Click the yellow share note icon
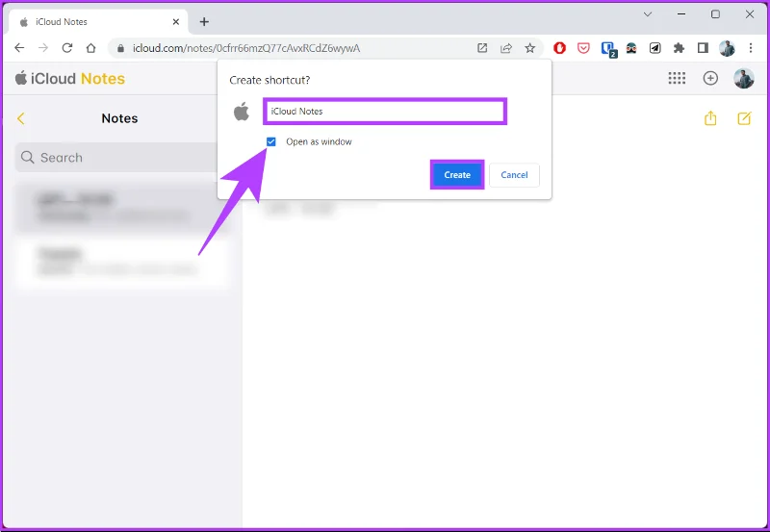770x532 pixels. click(710, 117)
